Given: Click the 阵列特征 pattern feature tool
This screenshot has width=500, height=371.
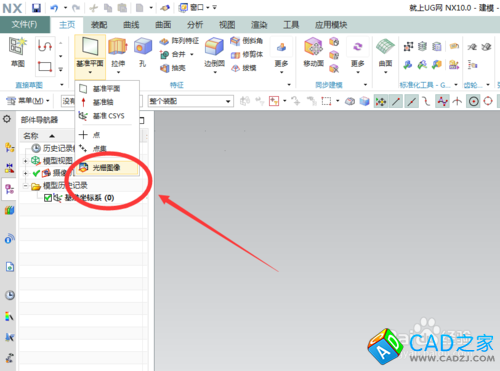Looking at the screenshot, I should (x=179, y=41).
